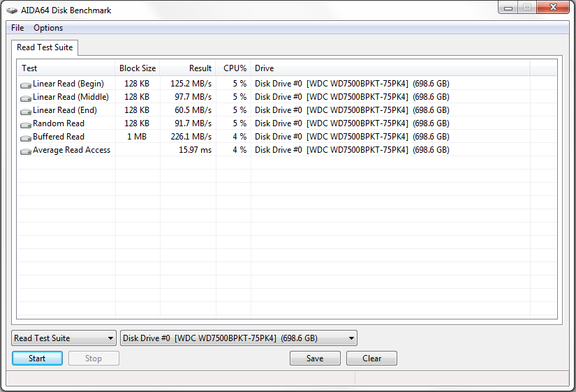Click the Buffered Read drive icon
The height and width of the screenshot is (392, 576).
point(25,138)
